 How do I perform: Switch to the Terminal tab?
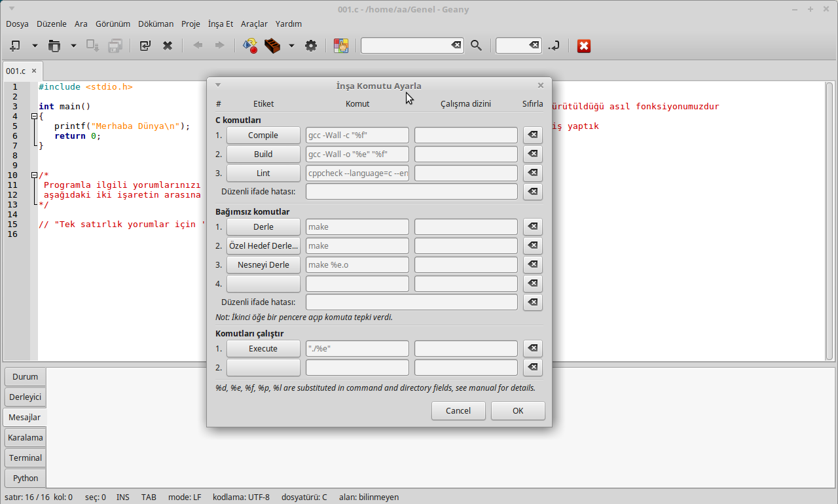point(26,458)
